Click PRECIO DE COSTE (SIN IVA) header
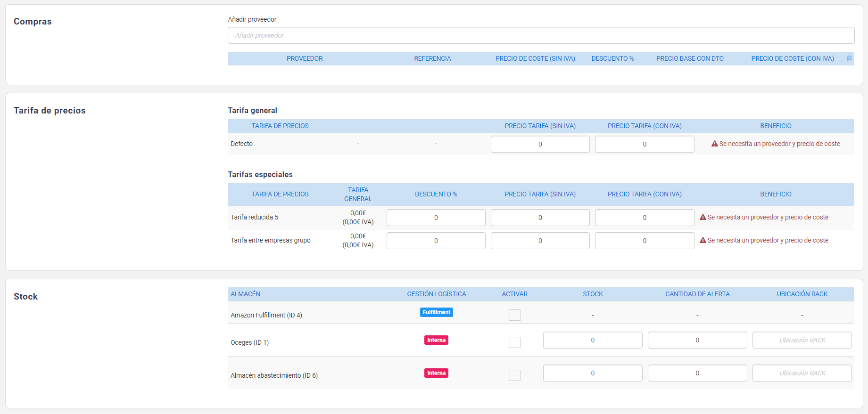This screenshot has height=414, width=868. coord(535,58)
